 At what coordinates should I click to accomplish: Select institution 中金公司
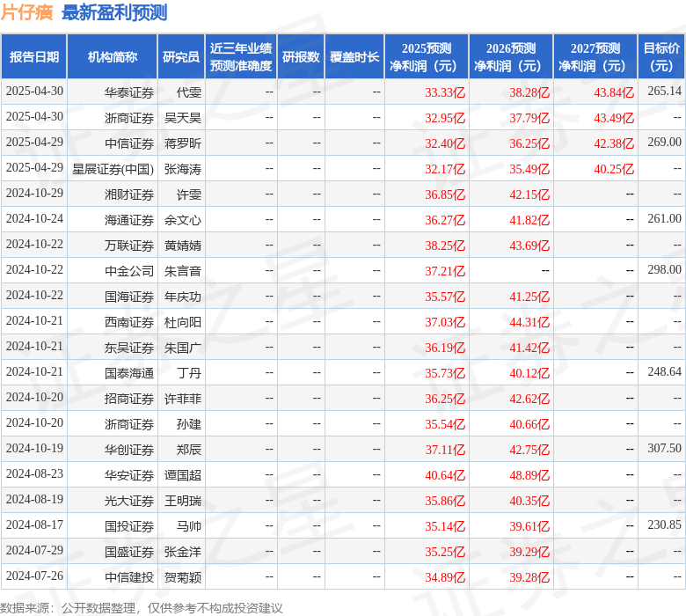point(129,271)
